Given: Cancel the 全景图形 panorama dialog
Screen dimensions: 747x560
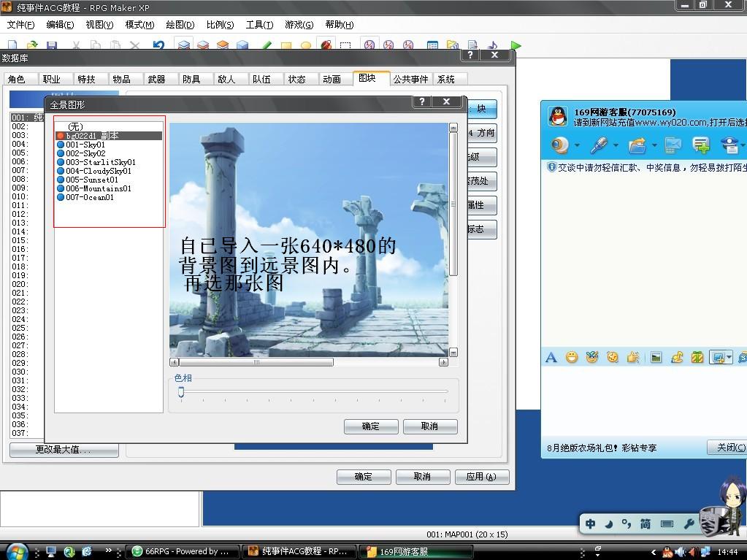Looking at the screenshot, I should tap(429, 426).
